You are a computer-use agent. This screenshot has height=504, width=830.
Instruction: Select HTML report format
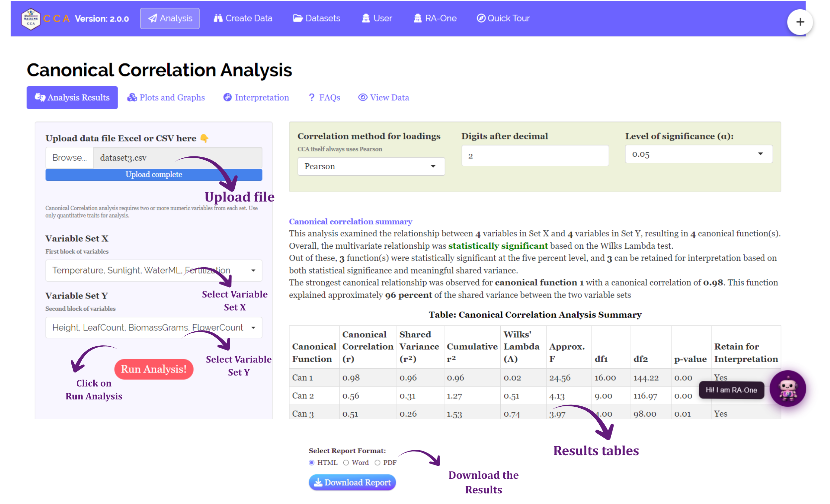coord(312,463)
